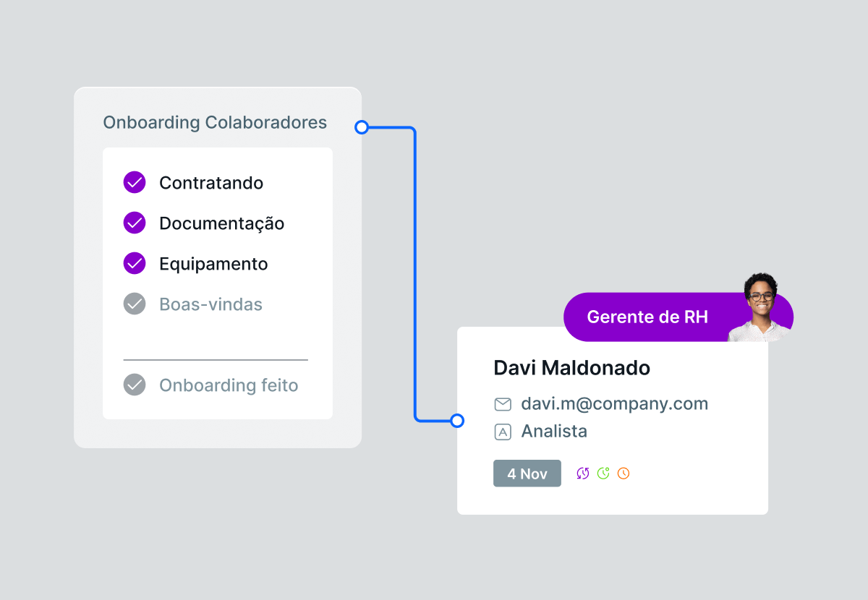The height and width of the screenshot is (600, 868).
Task: Select the Davi Maldonado name heading
Action: [x=571, y=368]
